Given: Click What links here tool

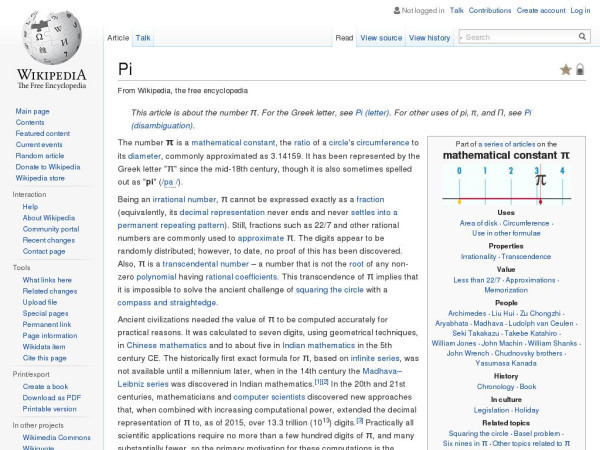Looking at the screenshot, I should (47, 280).
